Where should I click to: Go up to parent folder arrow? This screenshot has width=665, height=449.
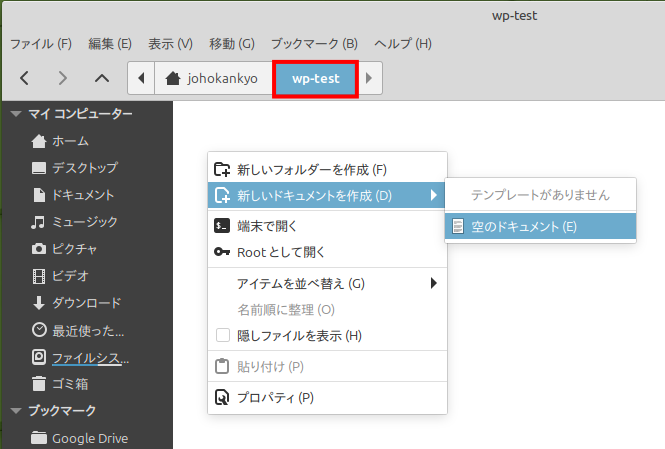point(101,78)
